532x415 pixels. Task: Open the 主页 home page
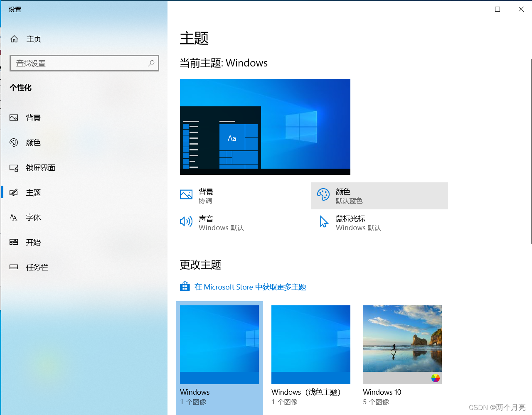[84, 39]
